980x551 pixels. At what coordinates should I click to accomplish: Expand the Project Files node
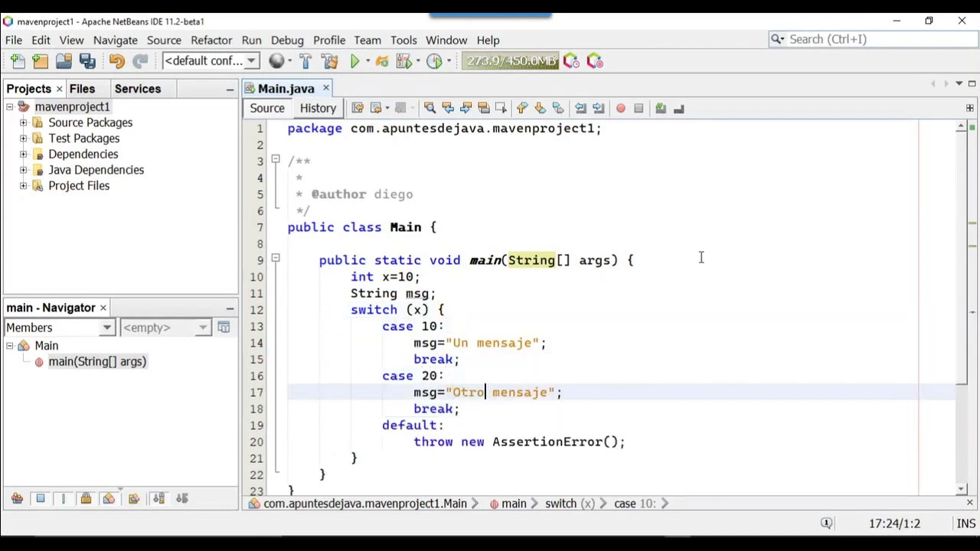[x=24, y=186]
